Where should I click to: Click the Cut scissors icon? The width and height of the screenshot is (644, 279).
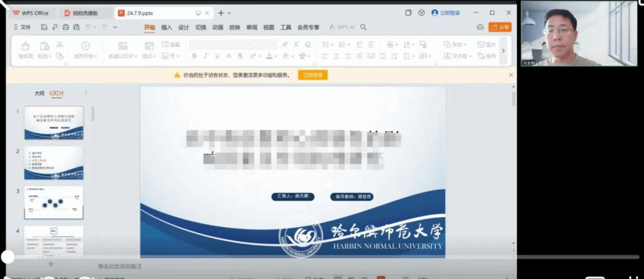coord(60,45)
